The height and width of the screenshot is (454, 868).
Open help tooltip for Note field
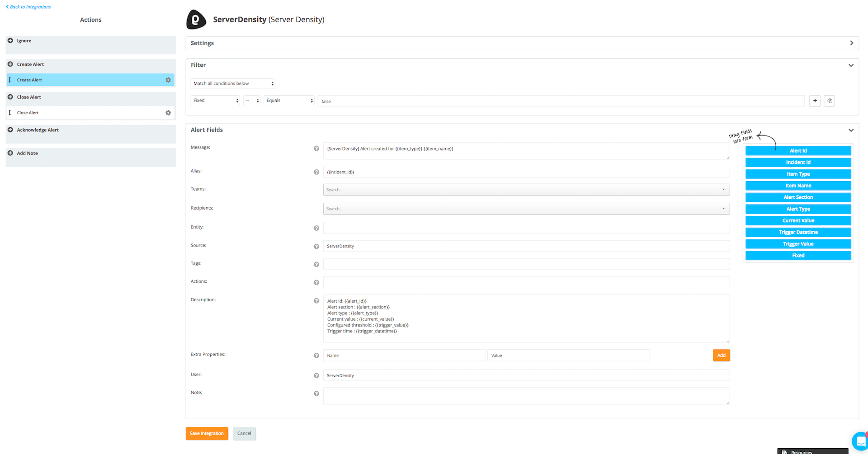[x=316, y=394]
